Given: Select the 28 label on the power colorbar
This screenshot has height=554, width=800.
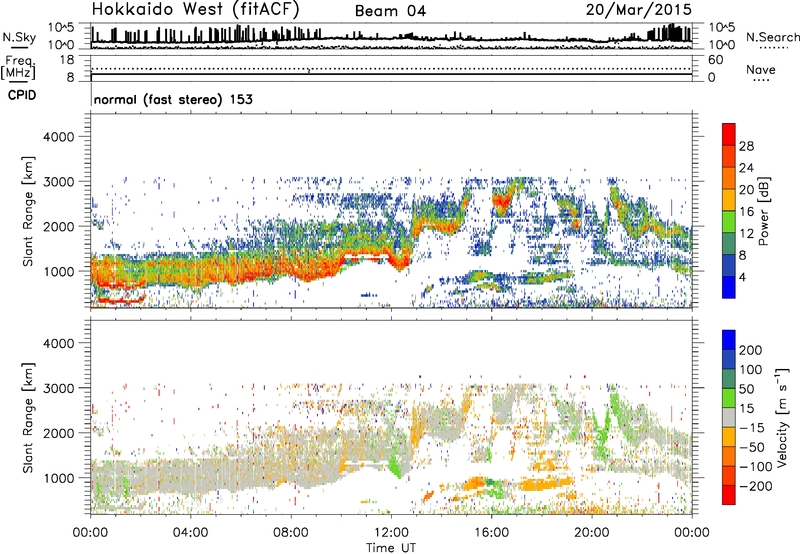Looking at the screenshot, I should (x=746, y=146).
